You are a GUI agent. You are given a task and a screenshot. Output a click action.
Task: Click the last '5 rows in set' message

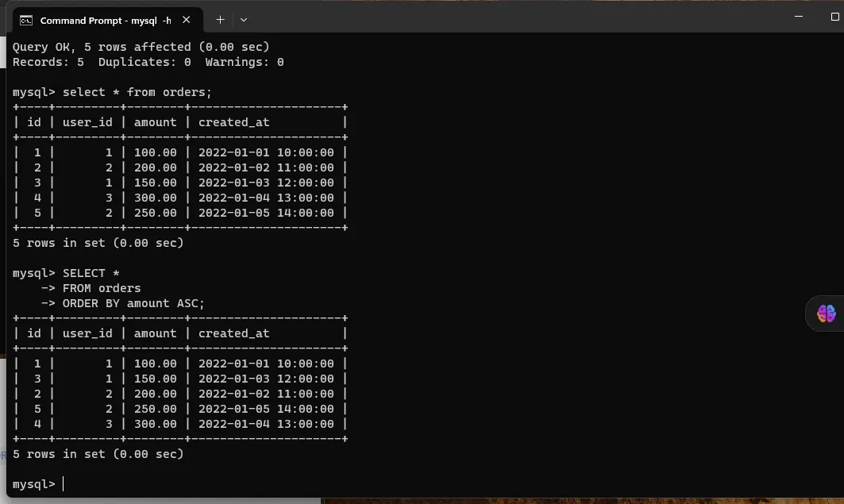98,454
